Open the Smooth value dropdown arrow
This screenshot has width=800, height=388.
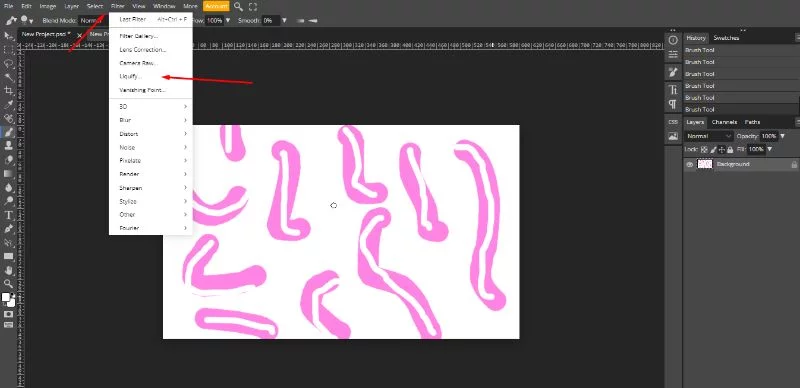pyautogui.click(x=284, y=20)
